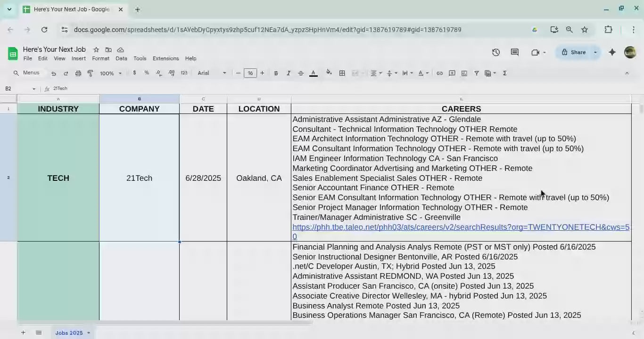Reload the page with the browser refresh icon
644x339 pixels.
click(x=44, y=30)
